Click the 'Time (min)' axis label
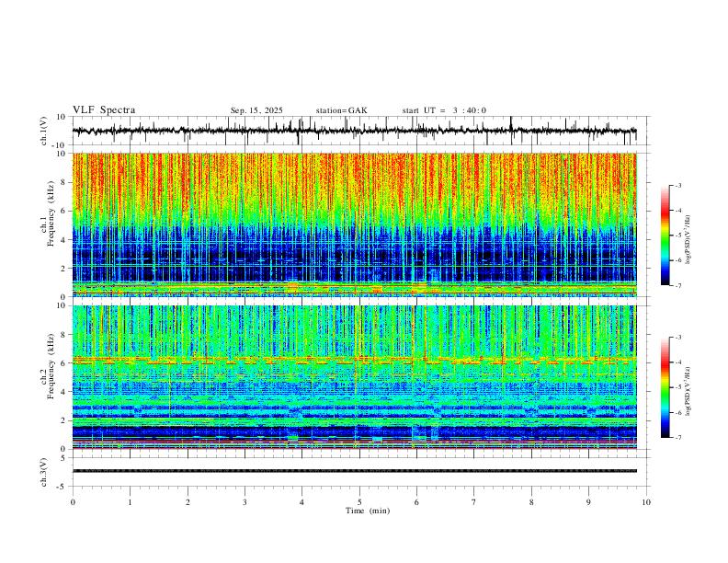 coord(368,511)
